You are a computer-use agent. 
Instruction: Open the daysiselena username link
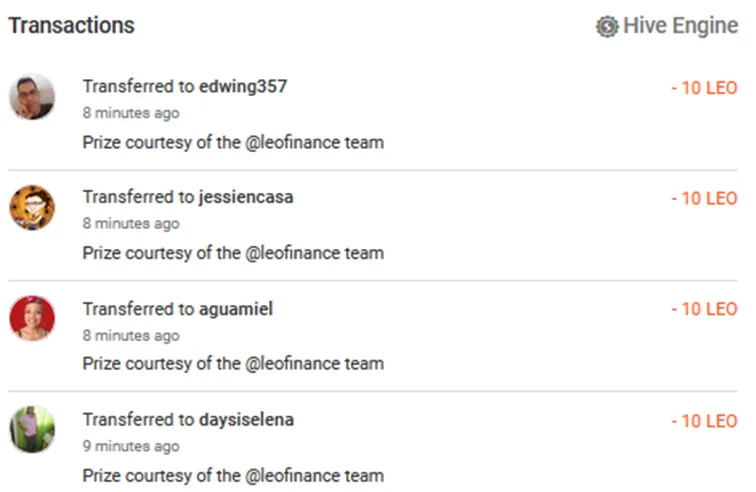[x=246, y=420]
